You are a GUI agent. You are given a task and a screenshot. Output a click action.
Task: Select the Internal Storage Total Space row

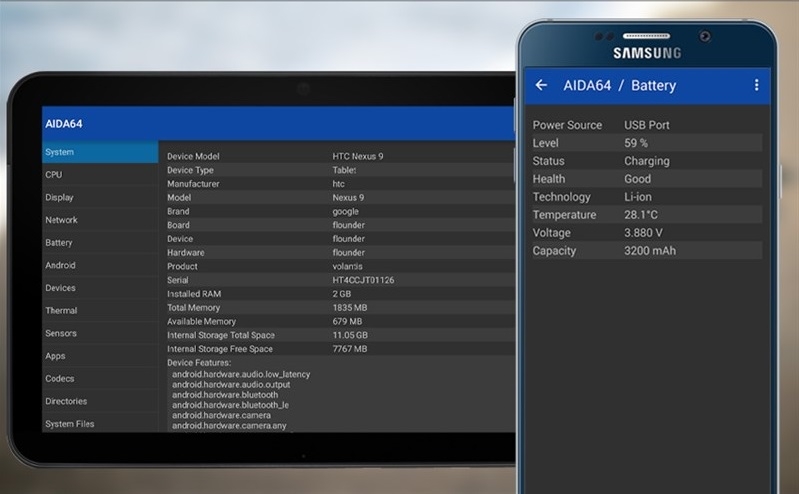pos(340,335)
